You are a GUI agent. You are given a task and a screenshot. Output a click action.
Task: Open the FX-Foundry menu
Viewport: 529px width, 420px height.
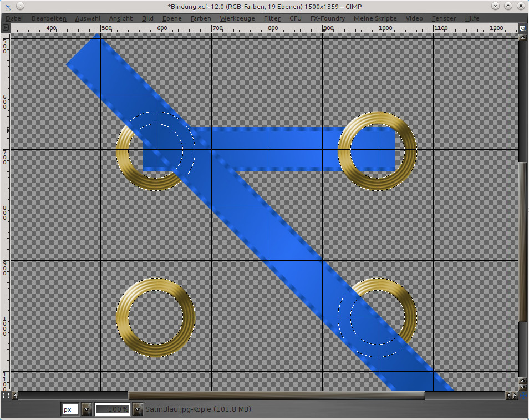click(x=327, y=18)
